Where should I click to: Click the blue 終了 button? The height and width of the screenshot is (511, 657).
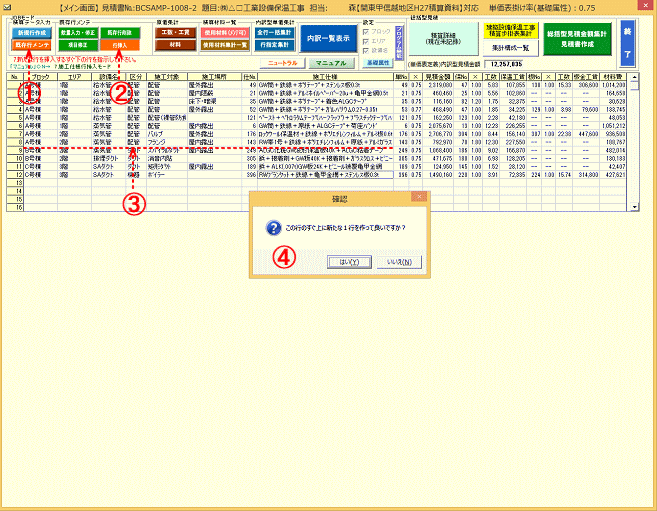[x=627, y=43]
